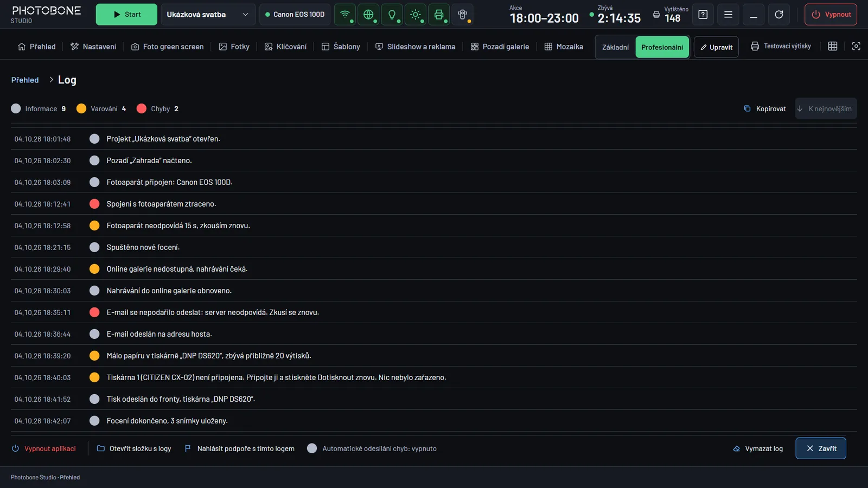The image size is (868, 488).
Task: Click Nahlásit podpoře s tímto logem
Action: (239, 448)
